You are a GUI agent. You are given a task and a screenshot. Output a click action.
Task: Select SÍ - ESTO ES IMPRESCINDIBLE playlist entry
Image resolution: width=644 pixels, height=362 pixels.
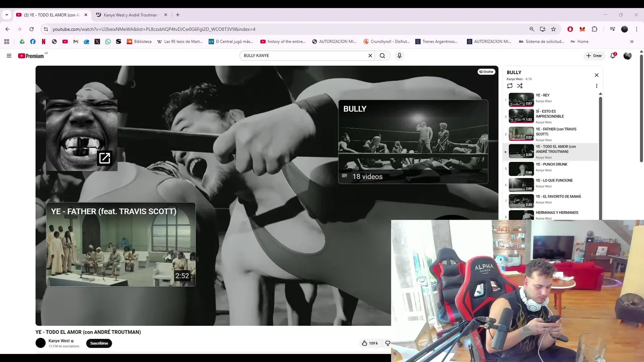click(551, 116)
